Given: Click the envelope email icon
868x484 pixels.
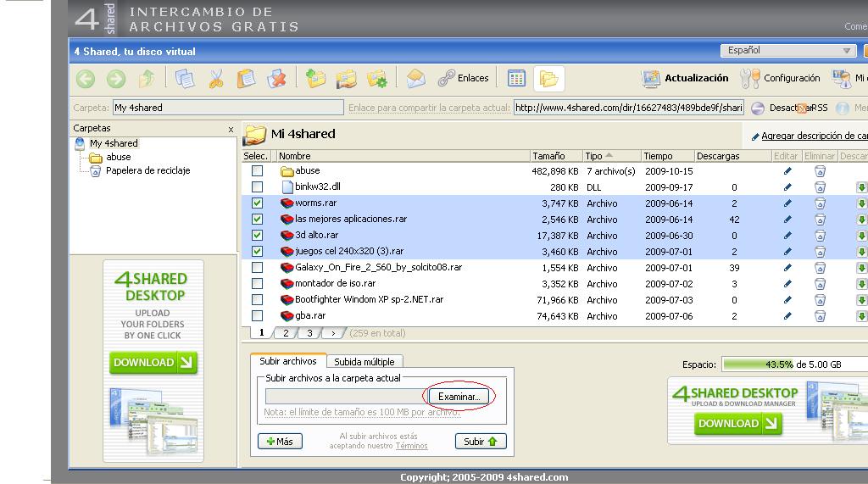Looking at the screenshot, I should 415,79.
